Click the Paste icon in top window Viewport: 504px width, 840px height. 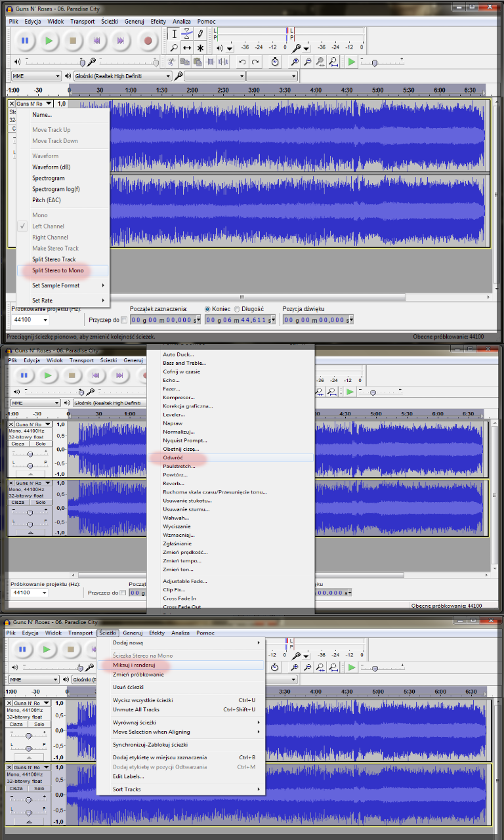click(x=197, y=62)
